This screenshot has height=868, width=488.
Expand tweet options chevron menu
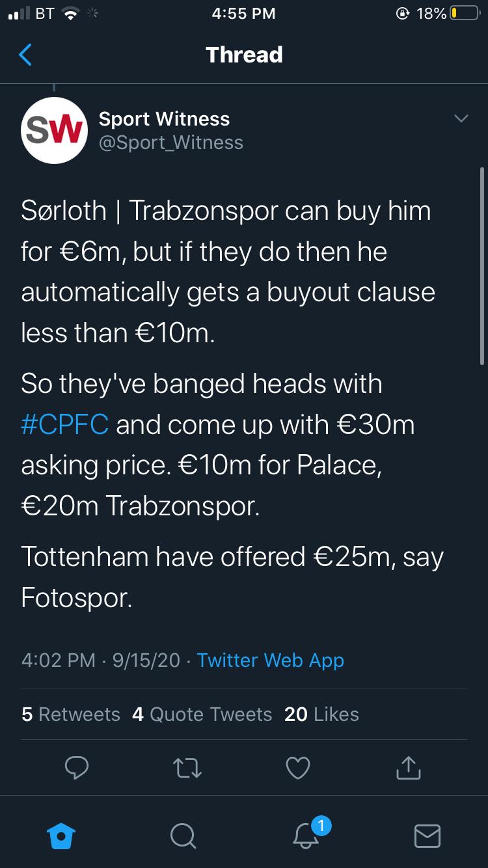click(461, 118)
